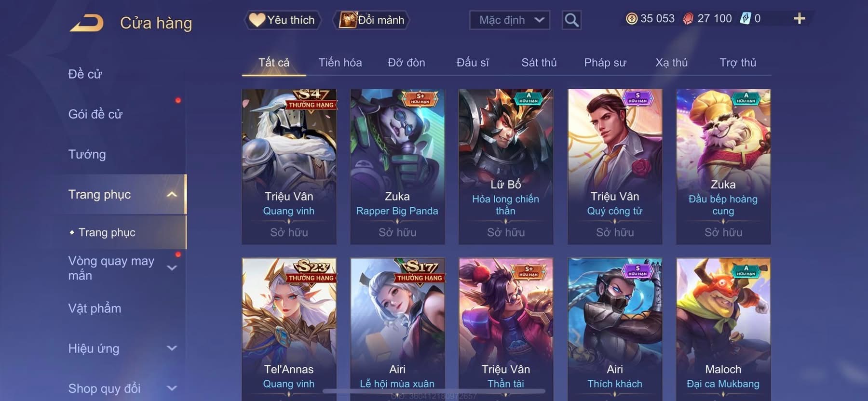868x401 pixels.
Task: Open search with the magnifier icon
Action: 571,20
